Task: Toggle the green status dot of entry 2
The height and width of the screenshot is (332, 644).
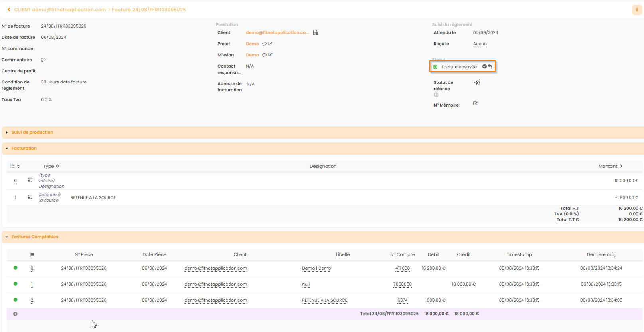Action: (16, 300)
